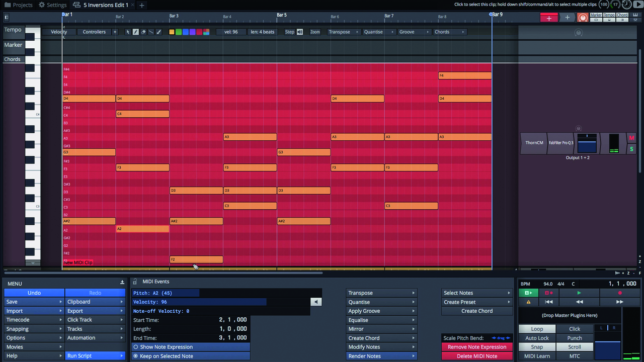Screen dimensions: 644x362
Task: Click the fast forward button
Action: (x=620, y=302)
